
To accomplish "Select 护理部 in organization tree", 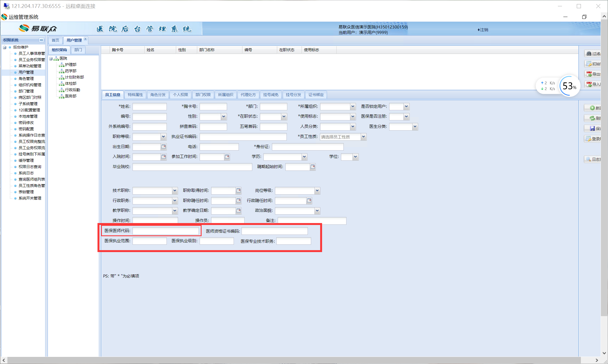I will click(x=70, y=65).
